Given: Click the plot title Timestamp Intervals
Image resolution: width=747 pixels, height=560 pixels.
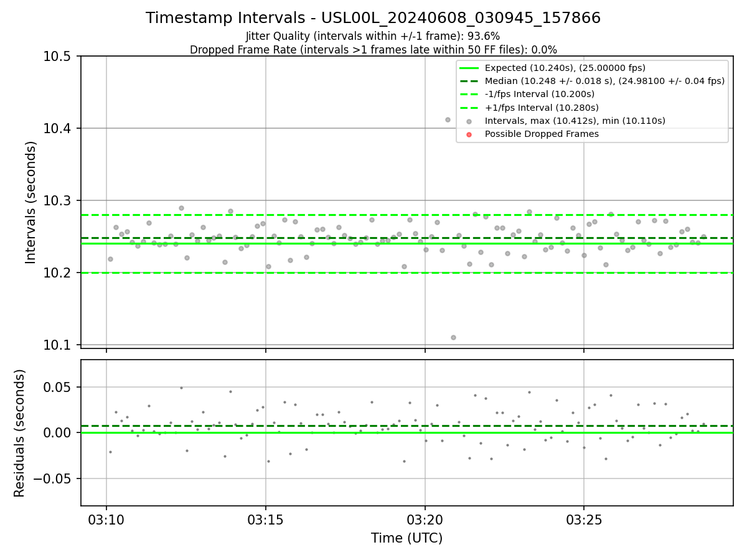Looking at the screenshot, I should [374, 18].
